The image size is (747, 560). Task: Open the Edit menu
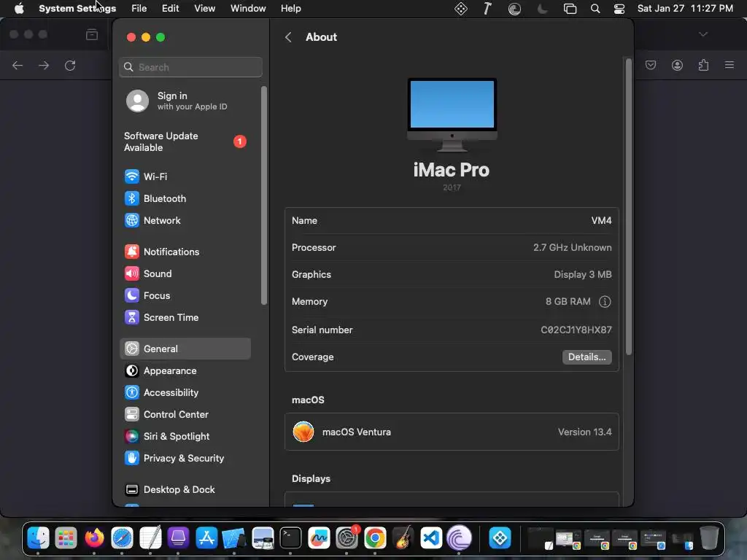pos(170,9)
